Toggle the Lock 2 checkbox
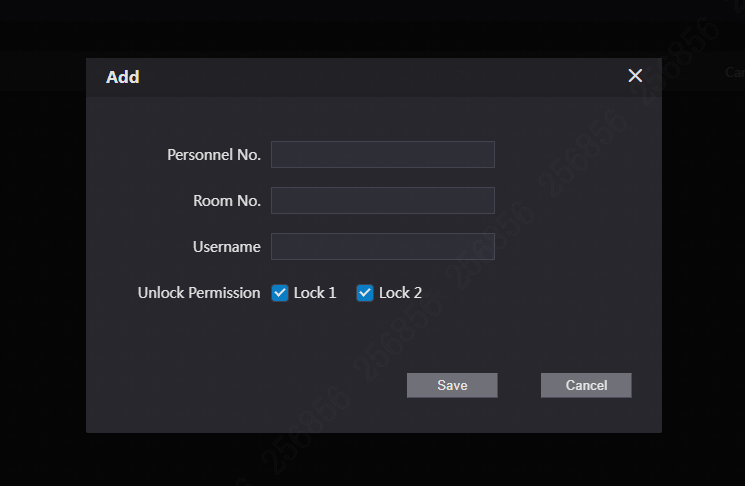The height and width of the screenshot is (486, 745). pyautogui.click(x=365, y=293)
